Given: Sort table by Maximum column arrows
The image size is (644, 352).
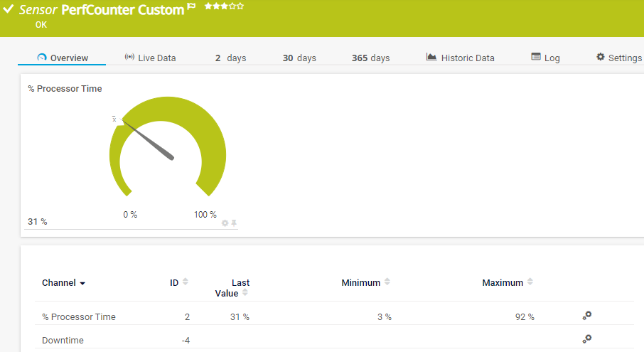Looking at the screenshot, I should point(530,282).
